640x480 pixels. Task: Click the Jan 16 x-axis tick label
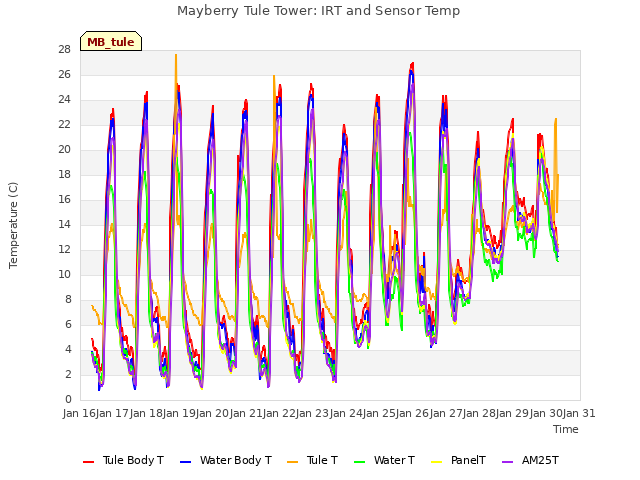pos(79,413)
